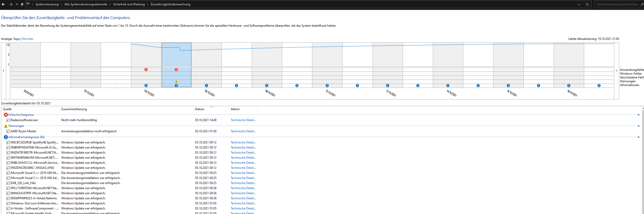This screenshot has width=644, height=214.
Task: Go forward with the forward arrow
Action: (x=11, y=4)
